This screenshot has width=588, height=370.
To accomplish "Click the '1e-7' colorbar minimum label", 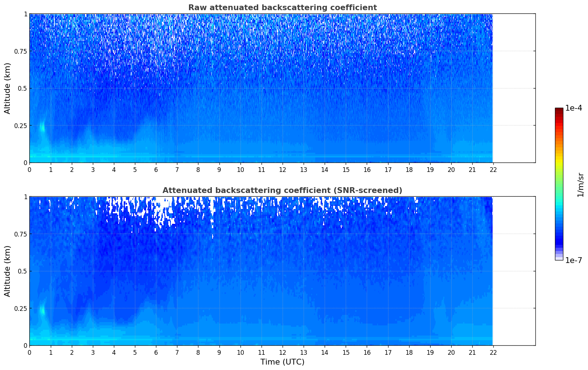I will (x=573, y=260).
